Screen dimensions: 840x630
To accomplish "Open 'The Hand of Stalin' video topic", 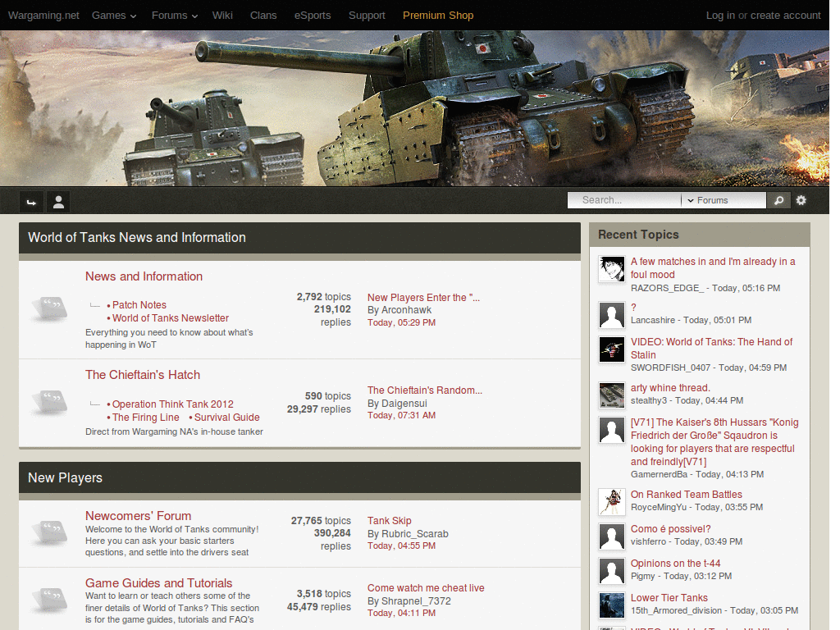I will click(711, 348).
